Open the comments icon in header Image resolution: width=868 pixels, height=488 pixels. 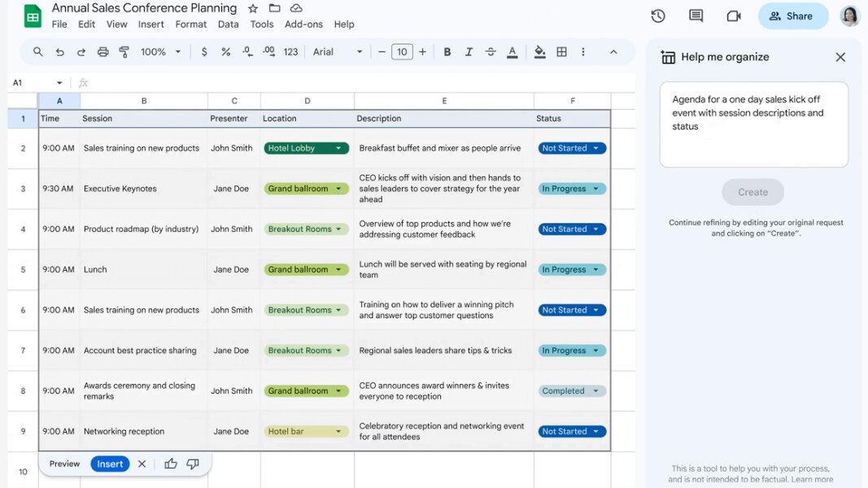coord(696,16)
